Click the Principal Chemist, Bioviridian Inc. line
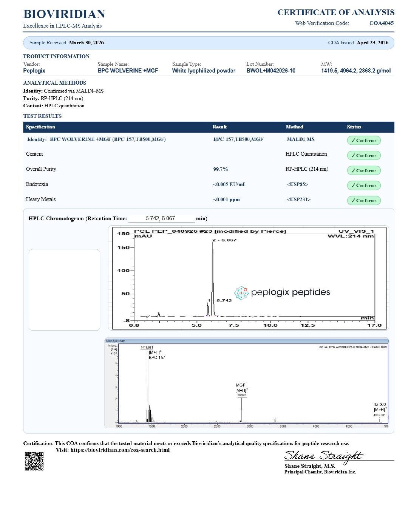Screen dimensions: 411x532 320,472
